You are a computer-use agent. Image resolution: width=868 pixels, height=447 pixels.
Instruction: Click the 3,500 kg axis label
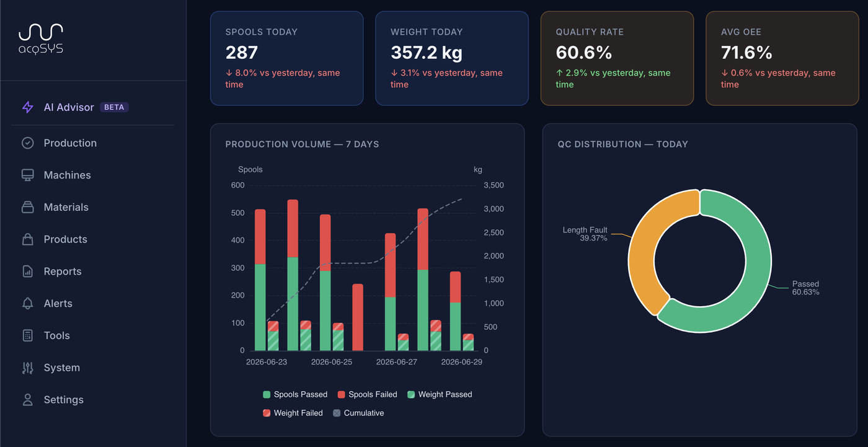tap(494, 185)
